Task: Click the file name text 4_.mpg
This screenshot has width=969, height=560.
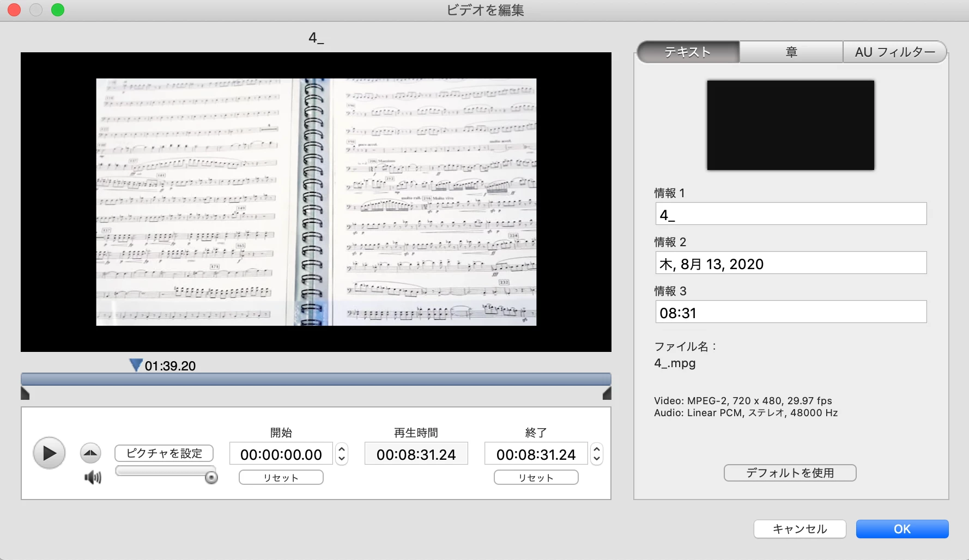Action: pos(675,363)
